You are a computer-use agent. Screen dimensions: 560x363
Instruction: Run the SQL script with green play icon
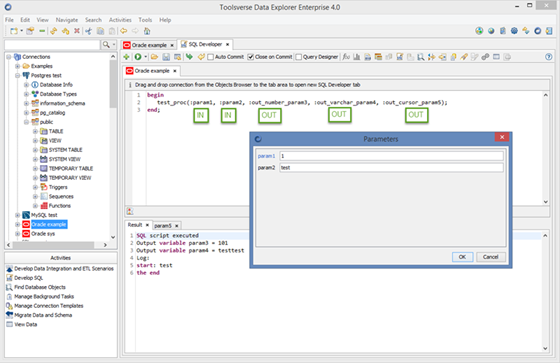tap(138, 57)
